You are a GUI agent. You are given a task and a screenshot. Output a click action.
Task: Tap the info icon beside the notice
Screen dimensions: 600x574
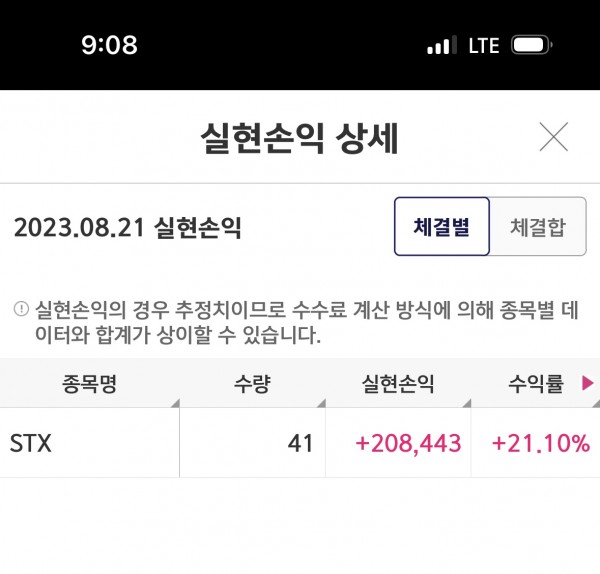pyautogui.click(x=21, y=308)
